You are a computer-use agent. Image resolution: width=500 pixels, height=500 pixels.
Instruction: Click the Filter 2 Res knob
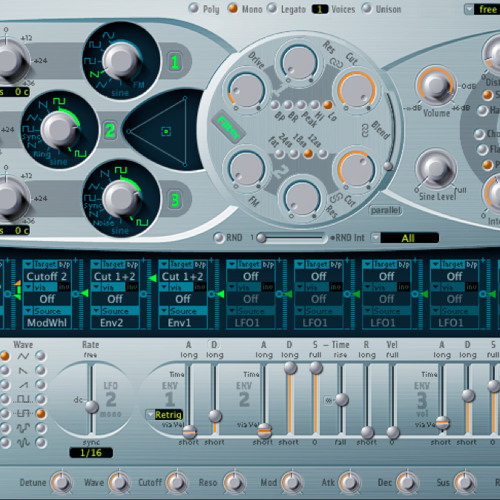pos(302,198)
